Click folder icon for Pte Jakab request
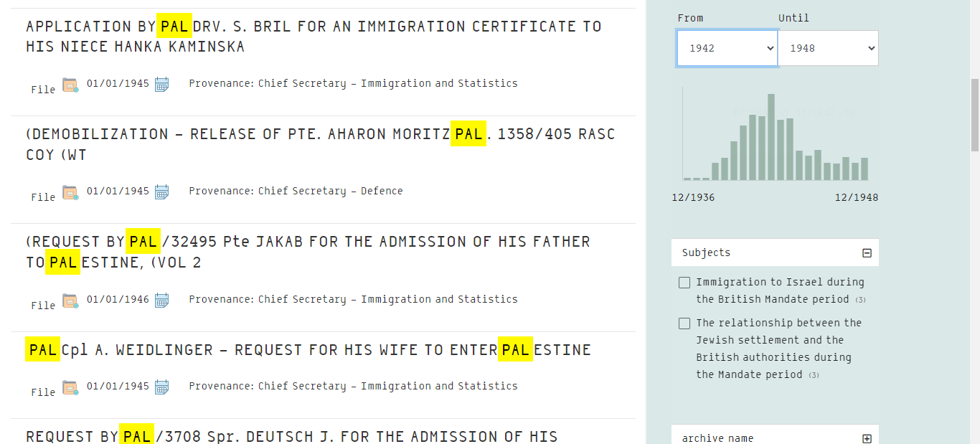The image size is (980, 444). [70, 301]
